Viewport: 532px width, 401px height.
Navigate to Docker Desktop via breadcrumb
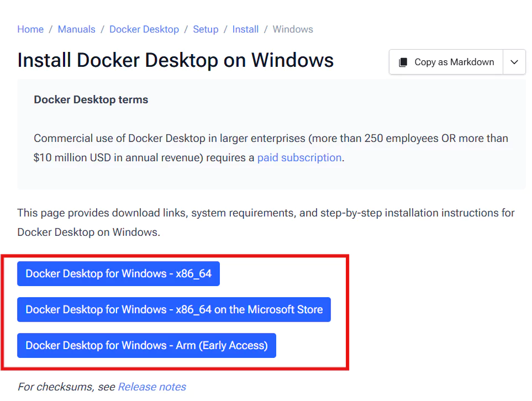(x=144, y=29)
